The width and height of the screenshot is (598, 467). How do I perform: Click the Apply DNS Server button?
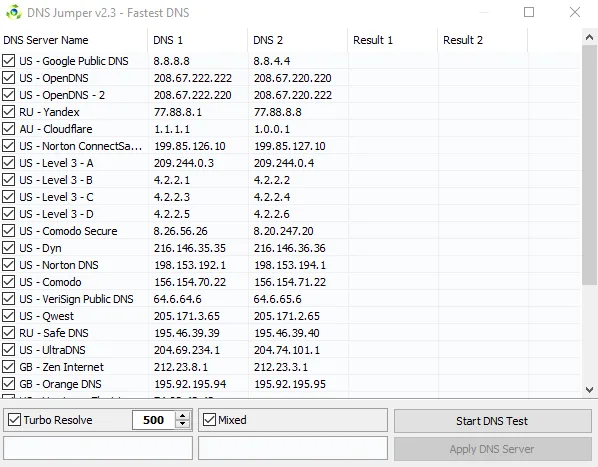[x=492, y=449]
